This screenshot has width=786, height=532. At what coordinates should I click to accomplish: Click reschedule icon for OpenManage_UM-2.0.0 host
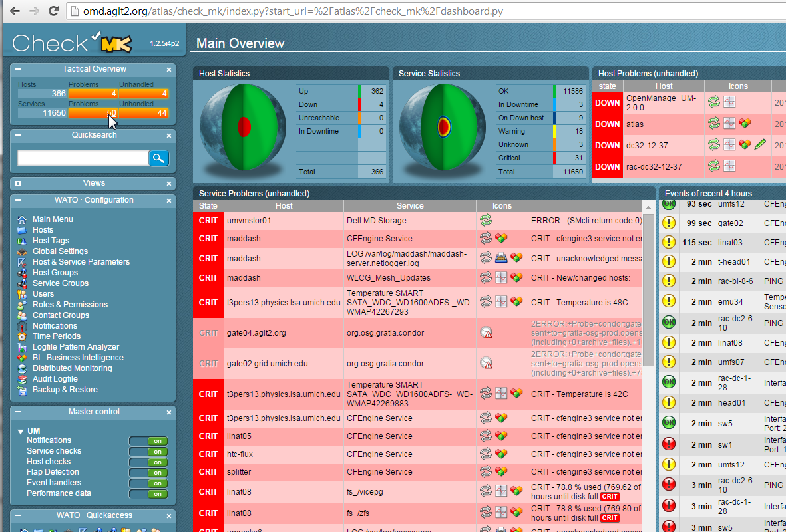click(x=714, y=102)
